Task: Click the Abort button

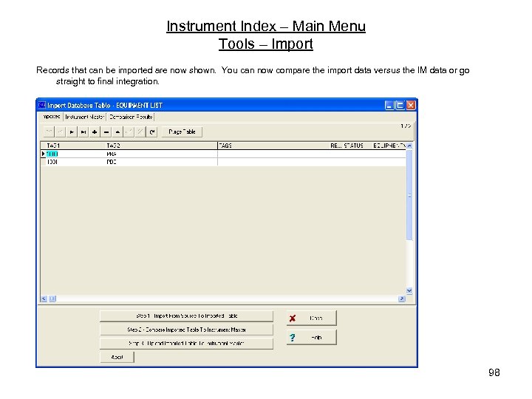Action: [x=117, y=357]
